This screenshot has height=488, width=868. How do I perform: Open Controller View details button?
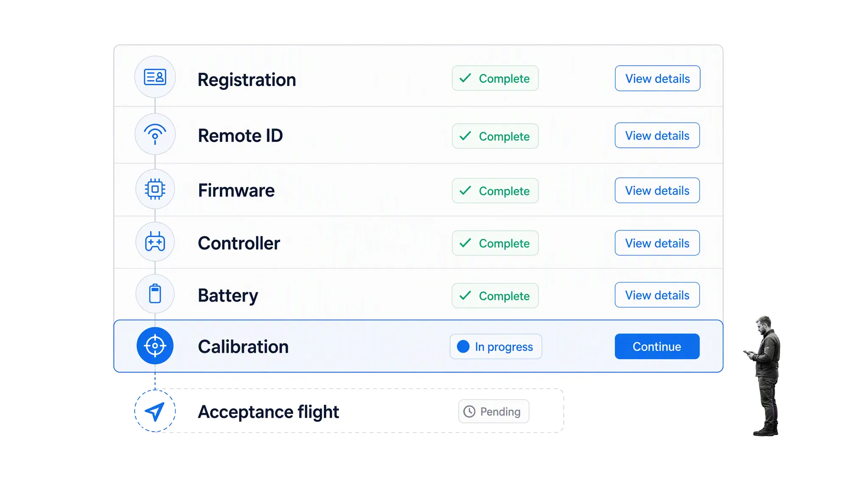tap(657, 243)
